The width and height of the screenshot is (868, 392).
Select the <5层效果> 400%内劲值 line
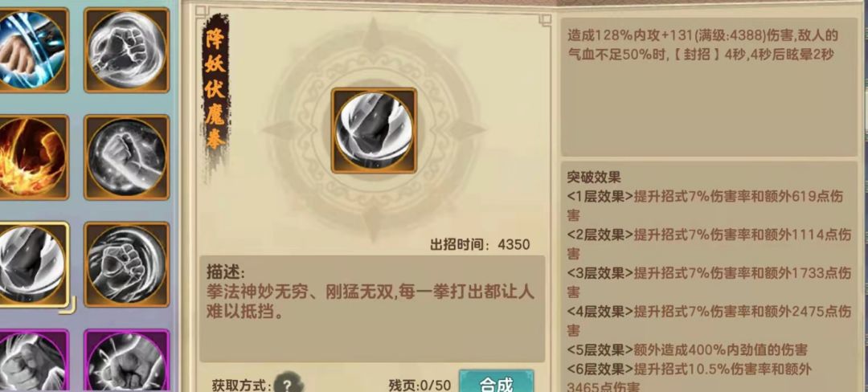click(687, 349)
